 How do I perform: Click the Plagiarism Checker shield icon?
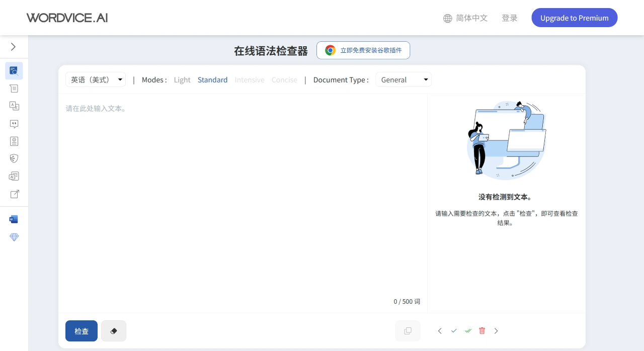(14, 158)
